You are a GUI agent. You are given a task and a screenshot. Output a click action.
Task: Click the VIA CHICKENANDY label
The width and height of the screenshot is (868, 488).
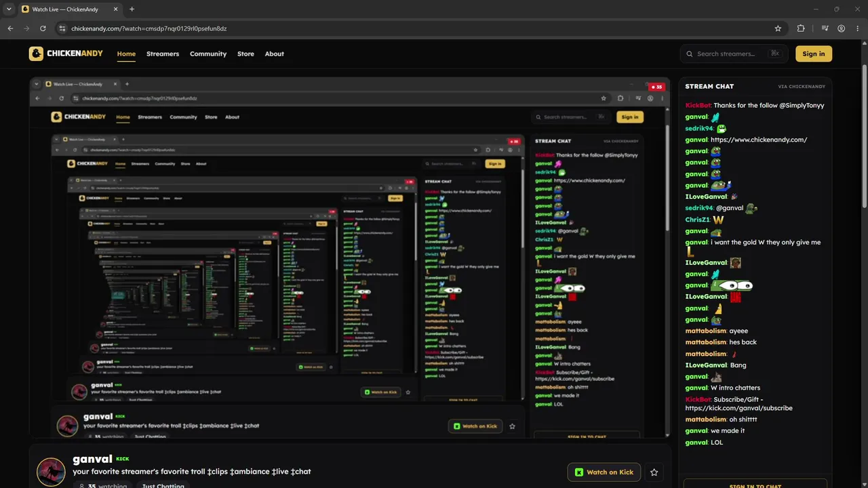[802, 87]
